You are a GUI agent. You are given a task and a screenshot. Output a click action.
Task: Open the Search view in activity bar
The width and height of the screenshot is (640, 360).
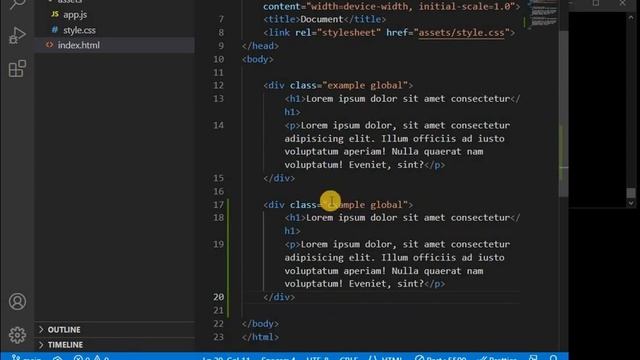[x=17, y=4]
